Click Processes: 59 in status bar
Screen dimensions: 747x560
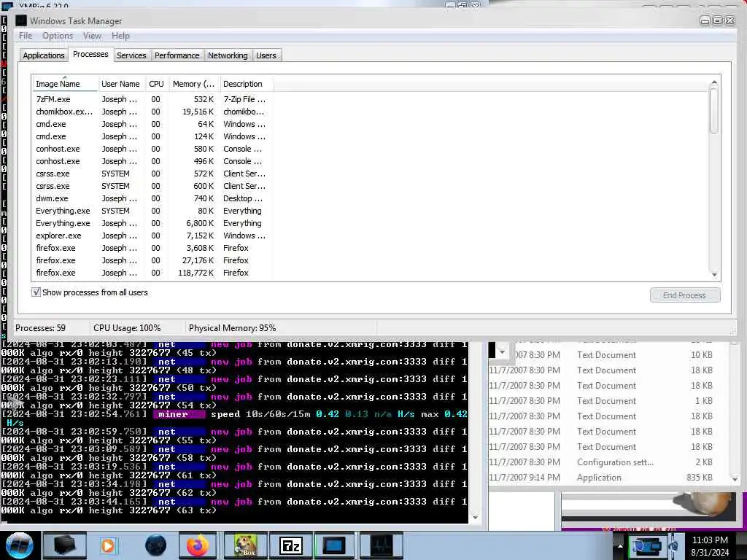coord(41,328)
